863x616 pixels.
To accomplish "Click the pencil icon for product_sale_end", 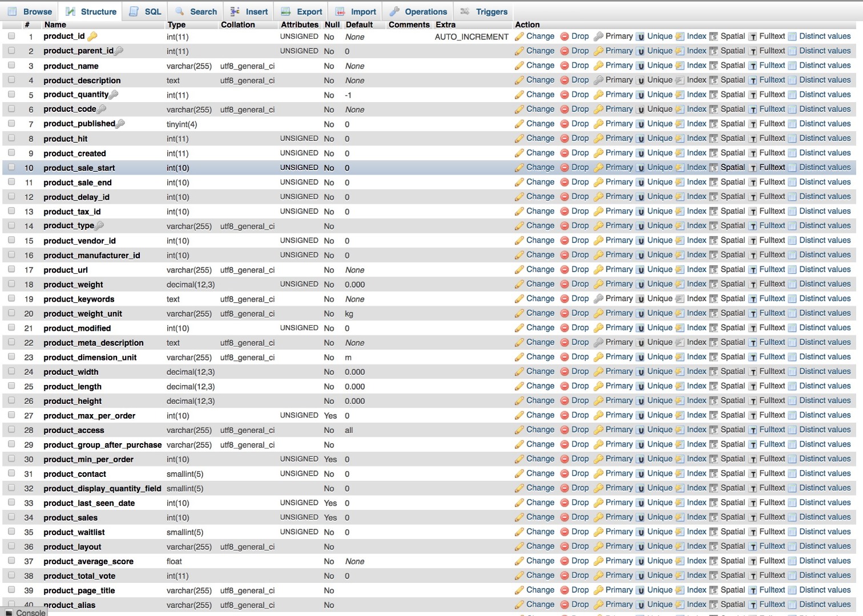I will tap(519, 183).
